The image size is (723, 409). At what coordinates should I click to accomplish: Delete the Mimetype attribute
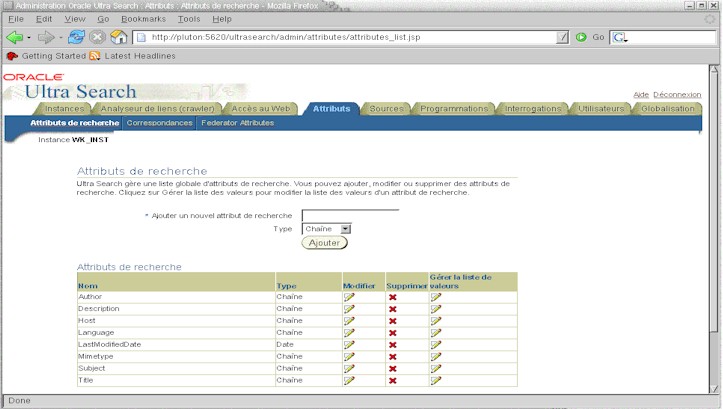[x=392, y=357]
